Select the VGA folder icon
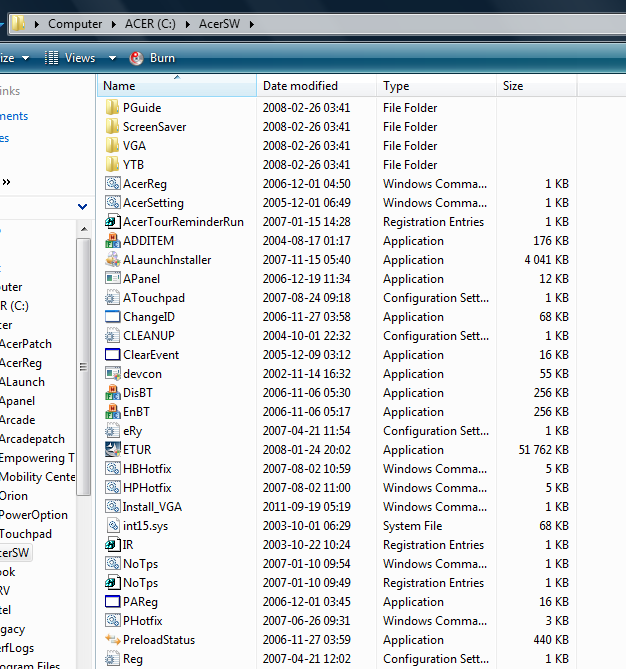 click(x=112, y=145)
